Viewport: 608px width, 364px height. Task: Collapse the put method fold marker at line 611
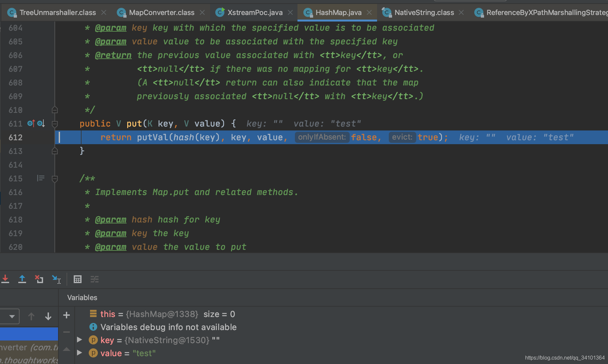55,124
